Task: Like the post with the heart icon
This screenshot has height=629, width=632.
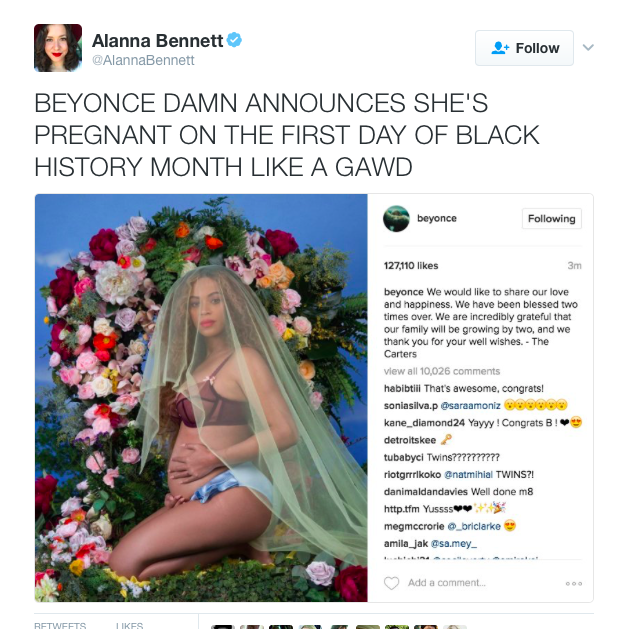Action: [391, 583]
